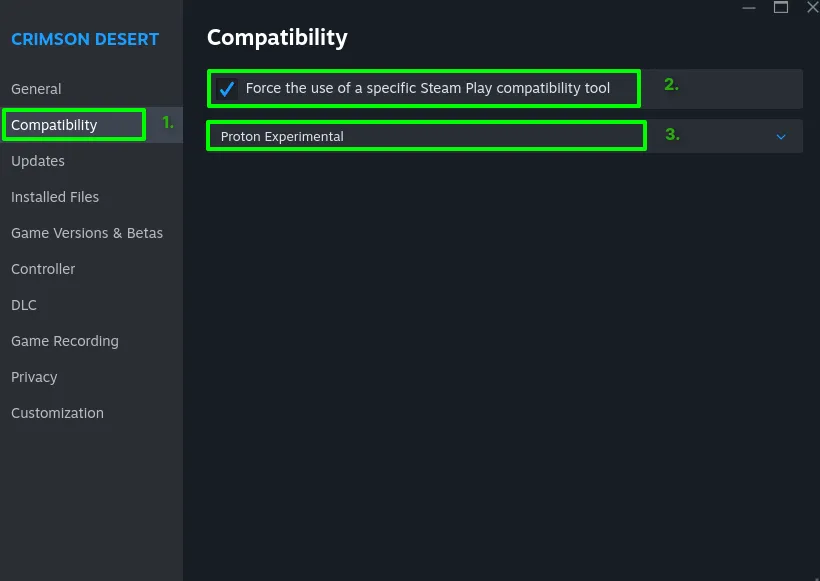Image resolution: width=820 pixels, height=581 pixels.
Task: Open Installed Files settings
Action: [x=55, y=197]
